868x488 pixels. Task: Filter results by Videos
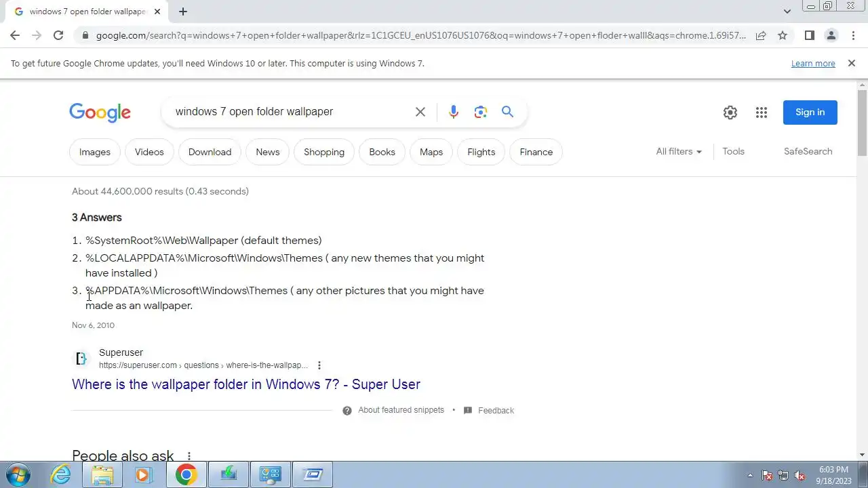pos(149,152)
